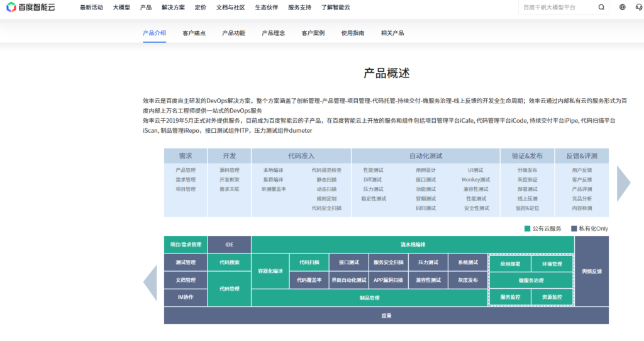Click the 兼容性测试 block in the architecture diagram
The height and width of the screenshot is (341, 644).
tap(428, 280)
